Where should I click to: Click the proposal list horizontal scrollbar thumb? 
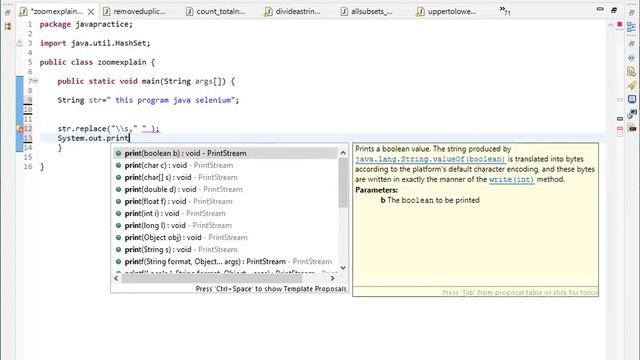pyautogui.click(x=211, y=278)
